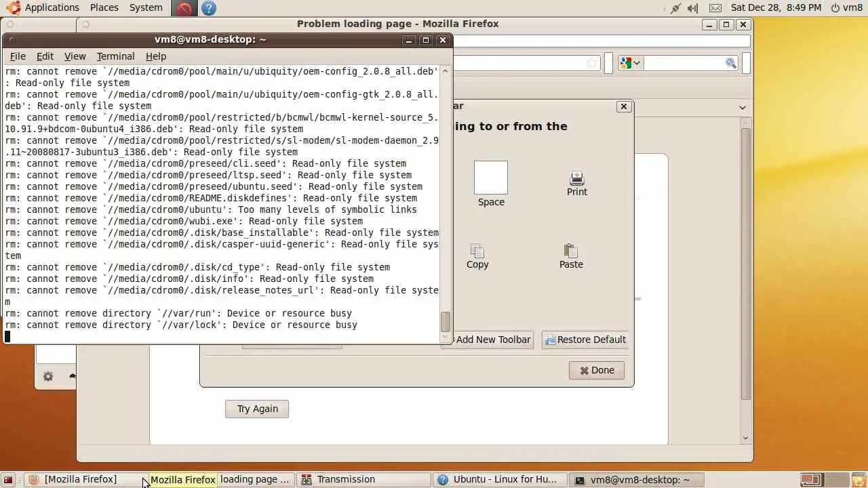
Task: Open the terminal Edit menu
Action: (45, 56)
